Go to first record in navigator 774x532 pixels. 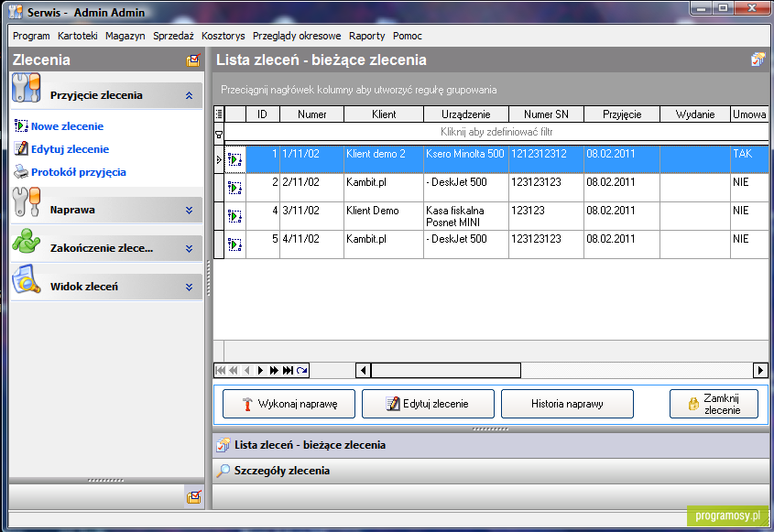(x=220, y=370)
